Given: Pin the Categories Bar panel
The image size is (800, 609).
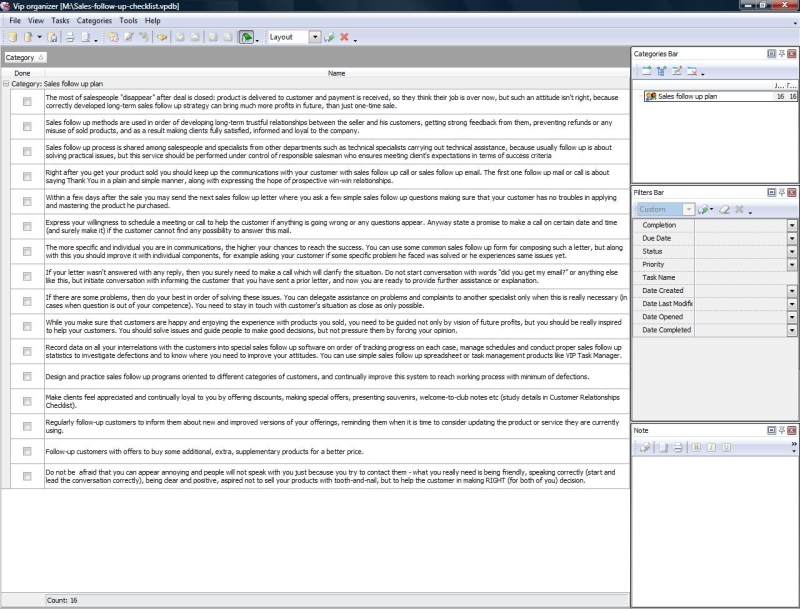Looking at the screenshot, I should [781, 52].
